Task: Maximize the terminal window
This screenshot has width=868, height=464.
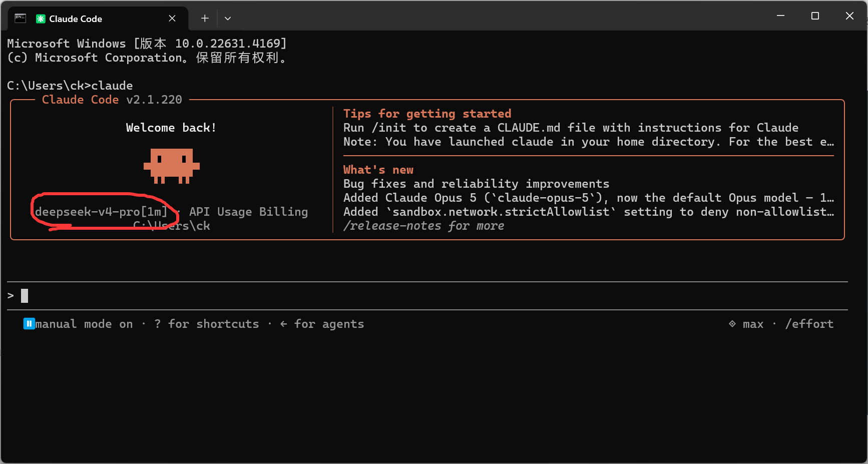Action: (815, 16)
